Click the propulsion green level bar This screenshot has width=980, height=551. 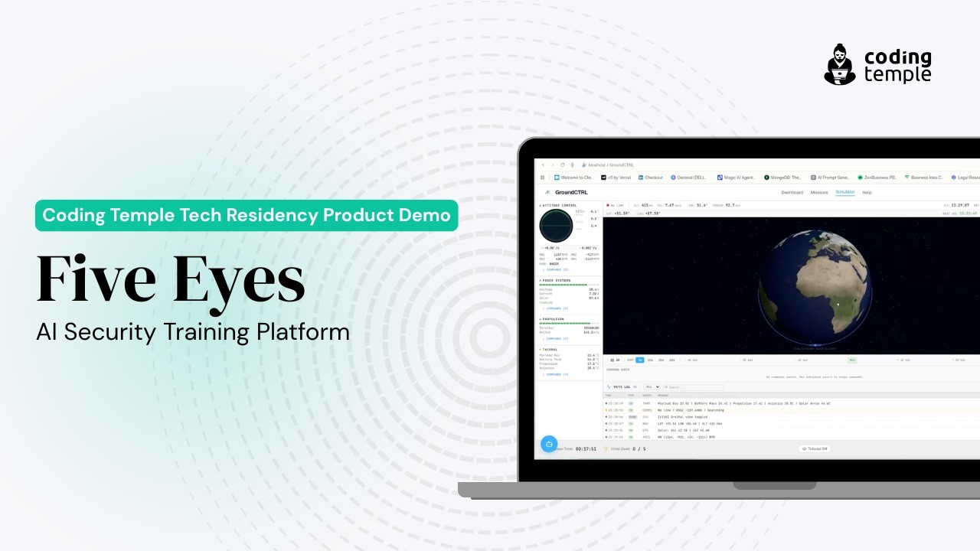(569, 323)
